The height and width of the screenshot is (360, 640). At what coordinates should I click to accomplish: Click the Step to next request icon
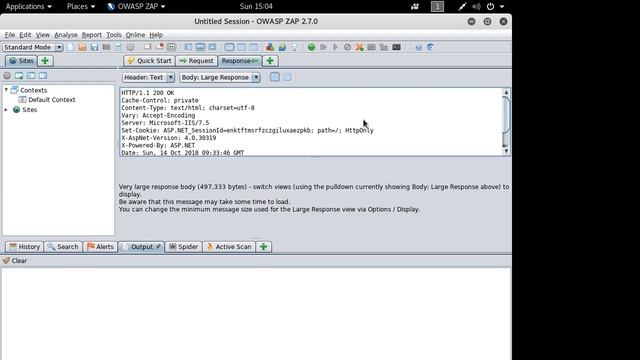323,47
